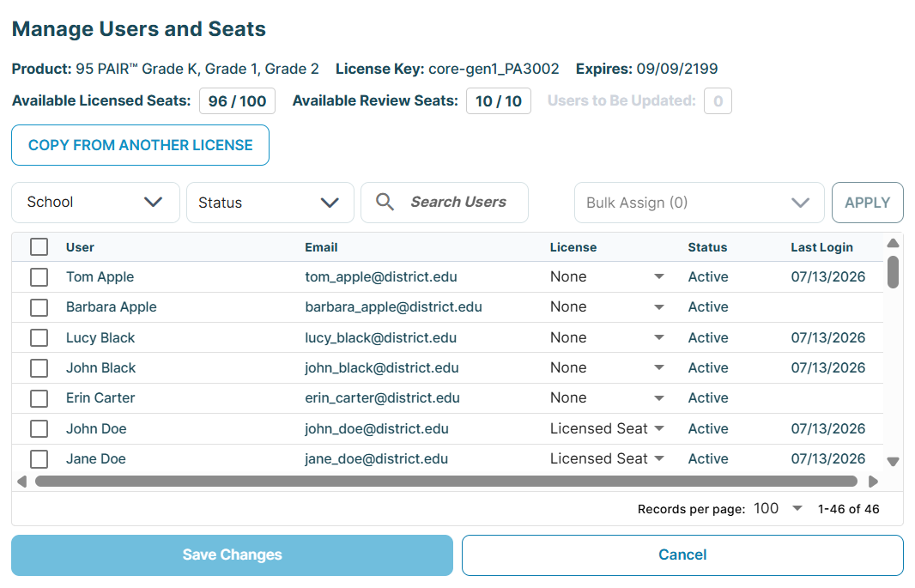Select John Black's row checkbox

[39, 368]
